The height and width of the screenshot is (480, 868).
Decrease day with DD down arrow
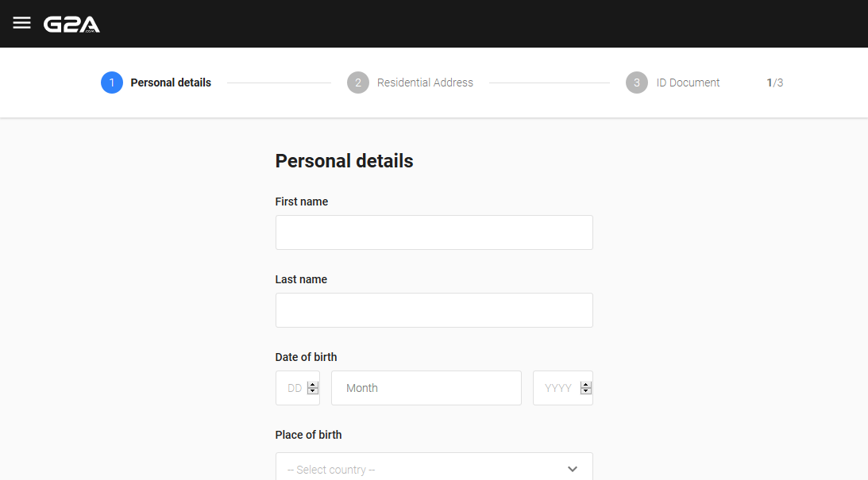pos(313,391)
